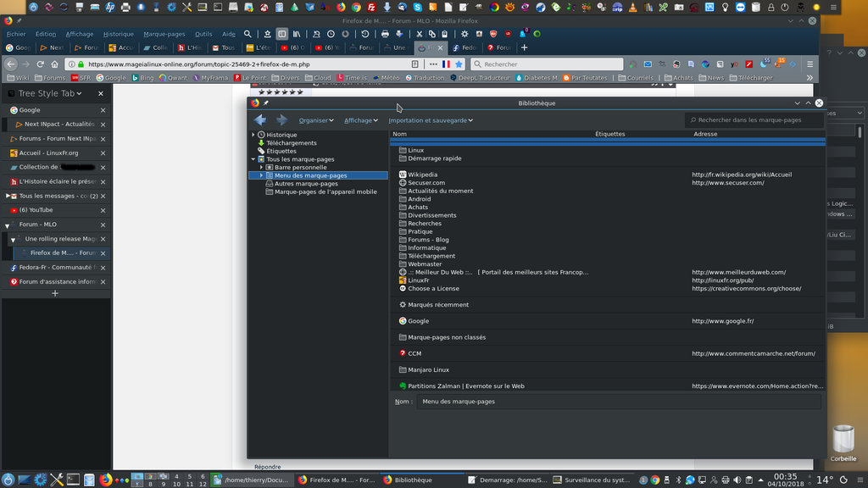Image resolution: width=868 pixels, height=488 pixels.
Task: Open the Courriels bookmarks folder
Action: (636, 78)
